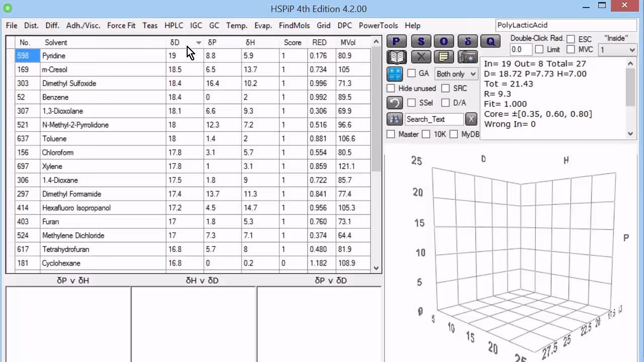
Task: Click the δ delta button
Action: (467, 42)
